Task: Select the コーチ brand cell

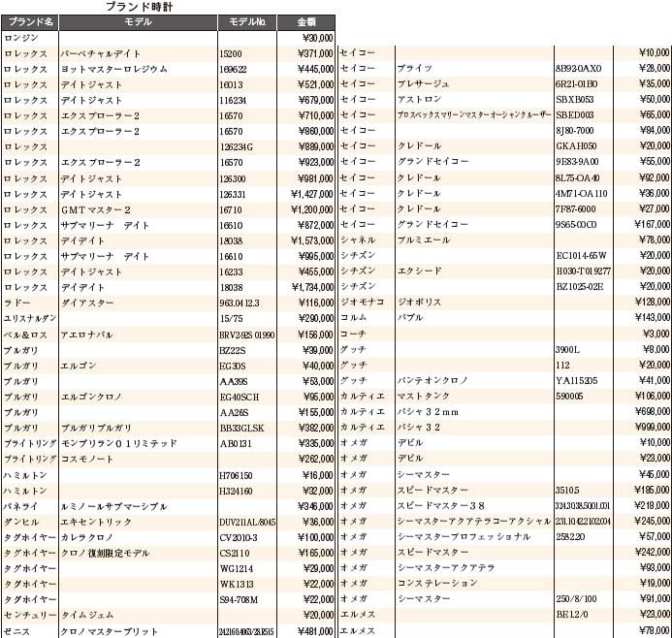Action: pos(353,334)
